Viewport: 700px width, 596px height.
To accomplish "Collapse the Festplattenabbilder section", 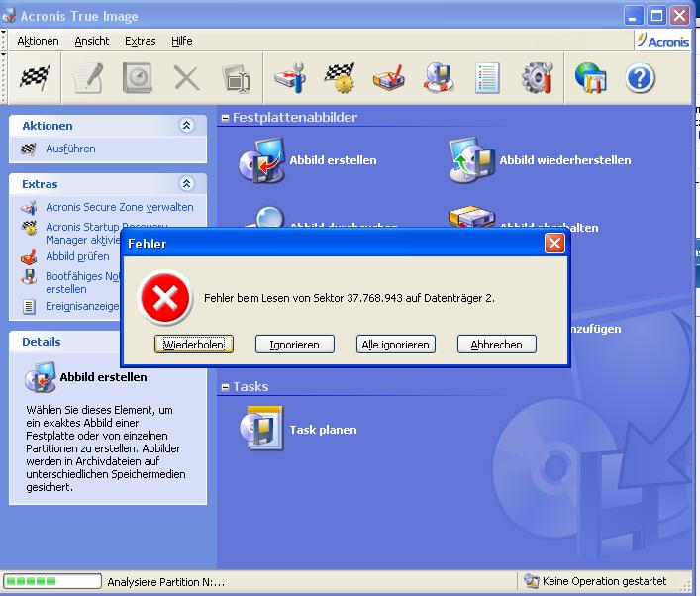I will coord(225,118).
